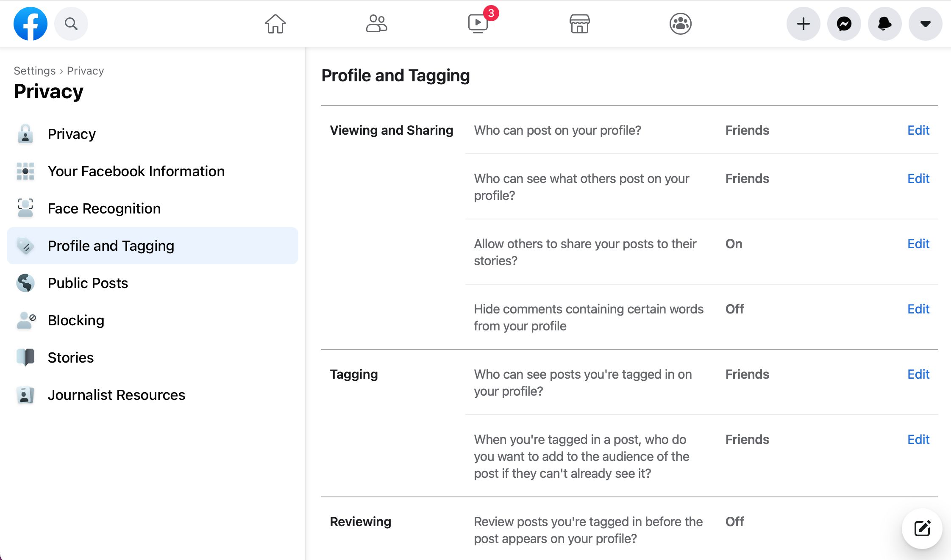Image resolution: width=951 pixels, height=560 pixels.
Task: Expand the Privacy settings section
Action: click(71, 133)
